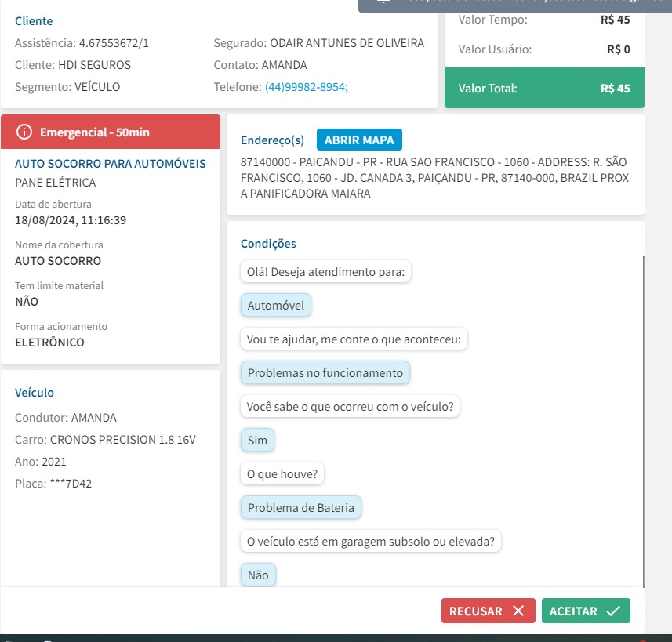Select the Problemas no funcionamento chip

[x=325, y=373]
